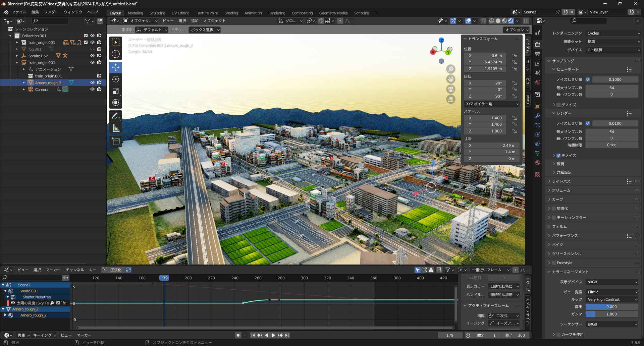The image size is (644, 346).
Task: Jump to the timeline end frame
Action: coord(287,335)
